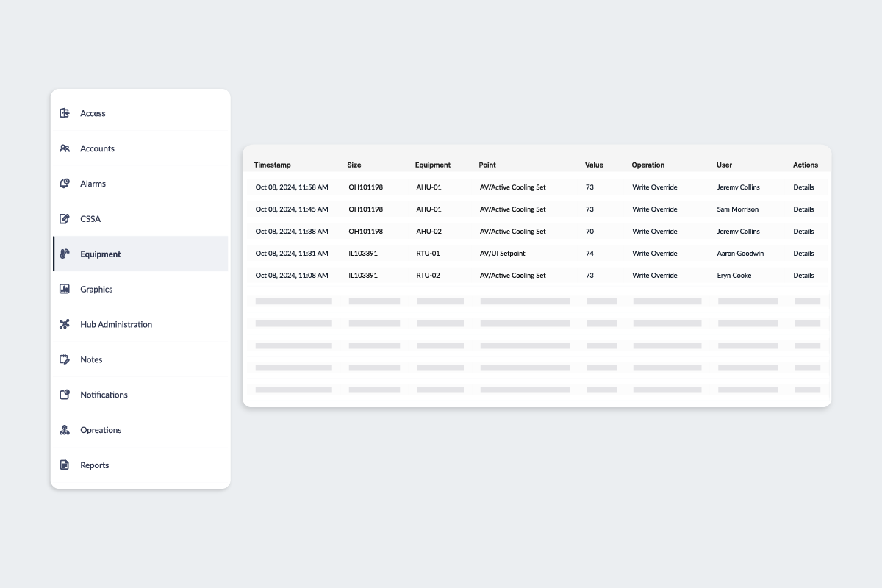
Task: Click the Access door icon in sidebar
Action: pyautogui.click(x=65, y=113)
